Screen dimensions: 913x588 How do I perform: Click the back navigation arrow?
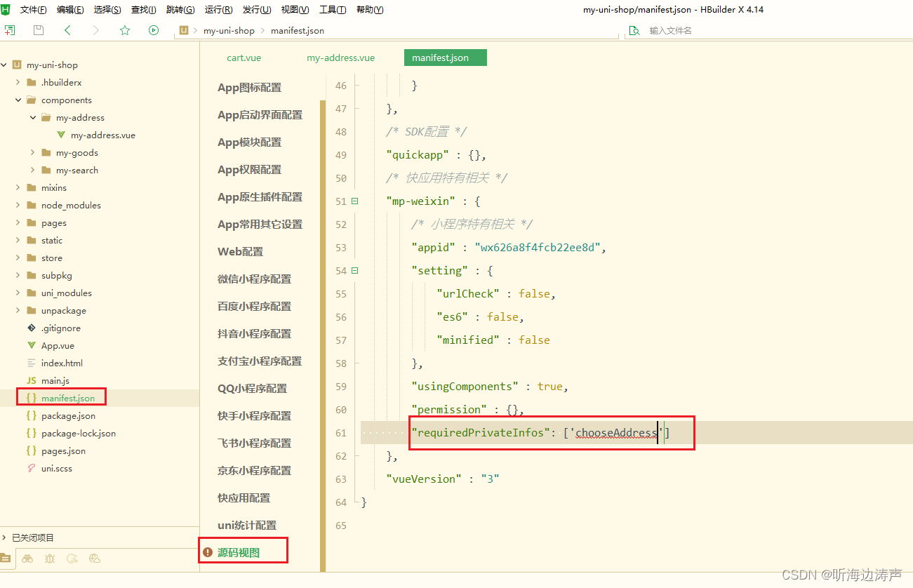tap(67, 30)
